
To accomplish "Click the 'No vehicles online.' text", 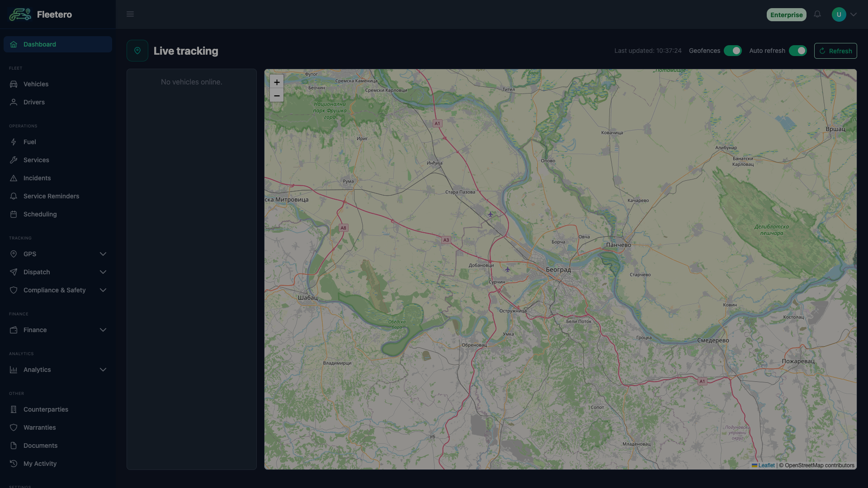I will 192,82.
